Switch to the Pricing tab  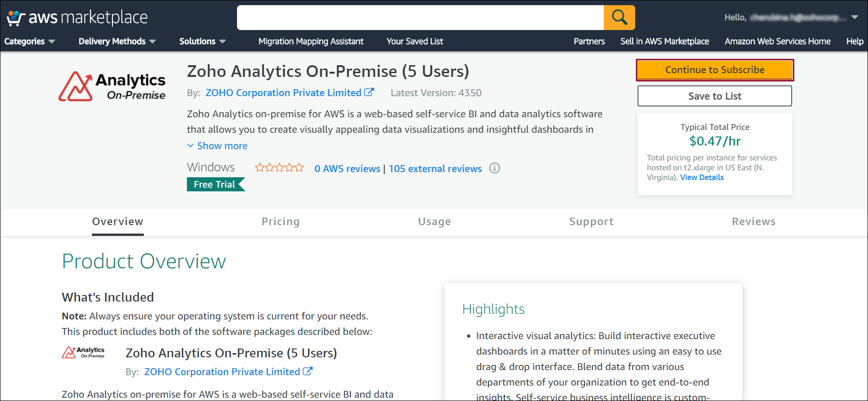click(x=280, y=222)
